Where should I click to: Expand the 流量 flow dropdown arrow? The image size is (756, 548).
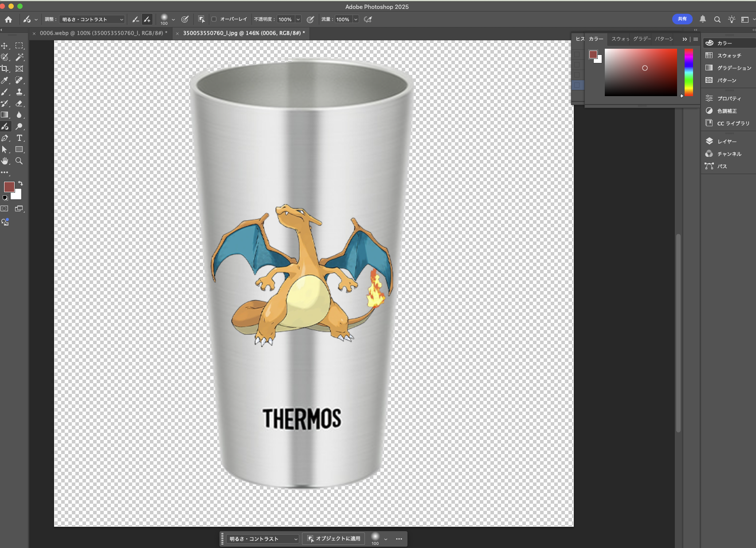[x=356, y=19]
